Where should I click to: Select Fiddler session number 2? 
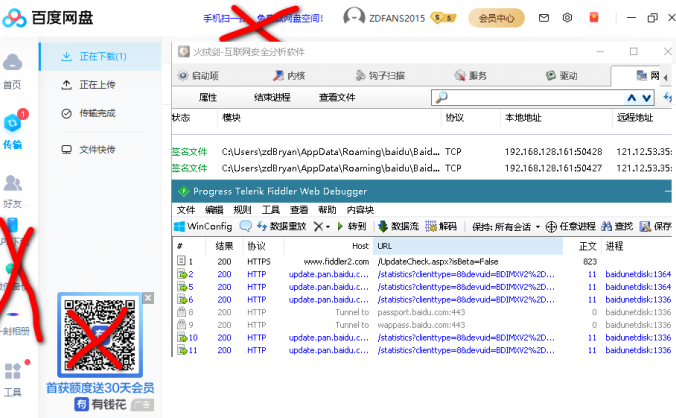coord(422,274)
